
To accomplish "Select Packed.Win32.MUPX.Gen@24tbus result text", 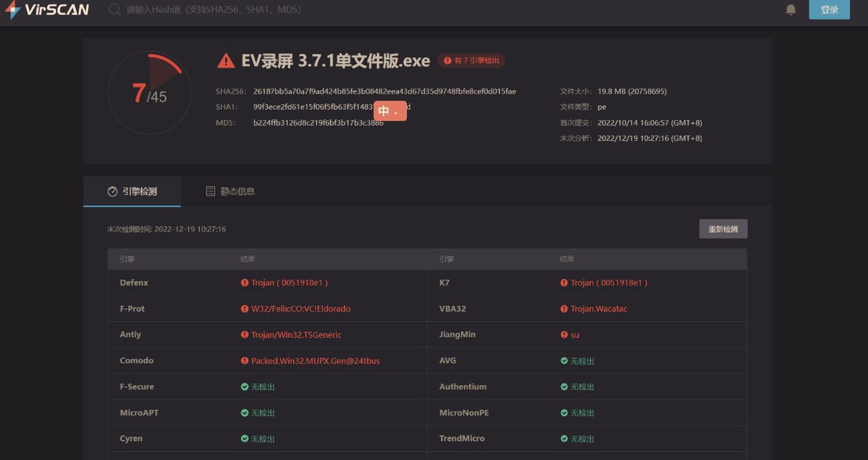I will tap(315, 361).
